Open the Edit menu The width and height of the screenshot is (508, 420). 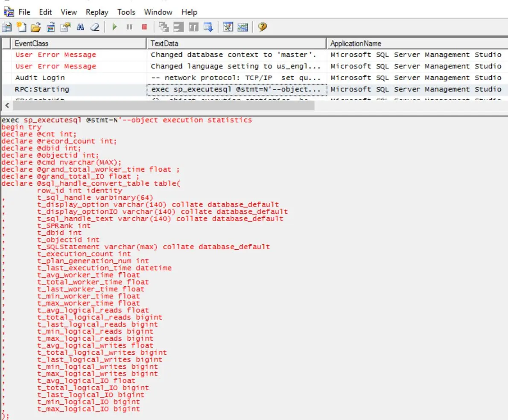point(45,12)
